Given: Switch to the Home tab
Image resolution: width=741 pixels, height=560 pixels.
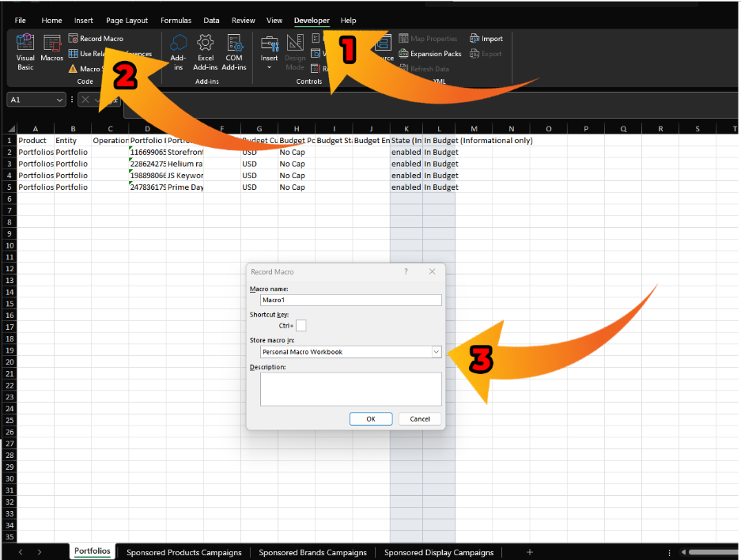Looking at the screenshot, I should pyautogui.click(x=51, y=21).
